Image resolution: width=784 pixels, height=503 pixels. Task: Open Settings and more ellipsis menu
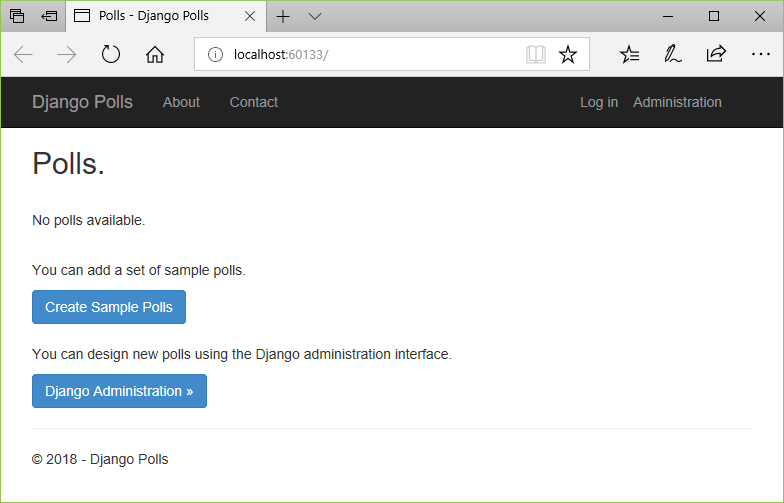coord(760,55)
